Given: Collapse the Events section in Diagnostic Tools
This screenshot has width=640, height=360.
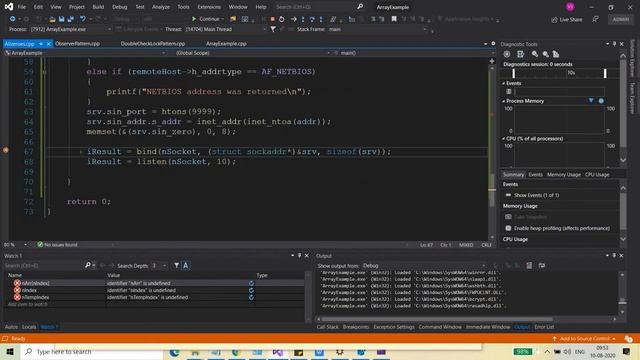Looking at the screenshot, I should click(504, 83).
